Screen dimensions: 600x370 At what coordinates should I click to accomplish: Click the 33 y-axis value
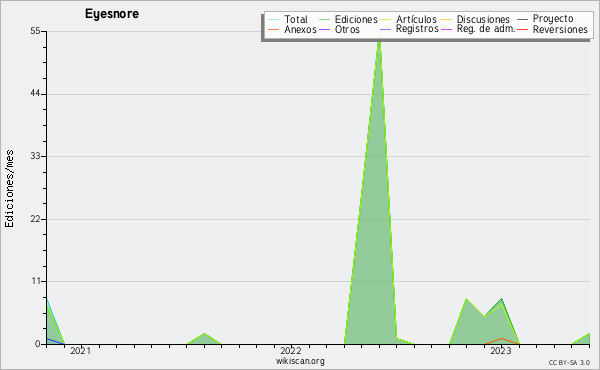(x=35, y=156)
